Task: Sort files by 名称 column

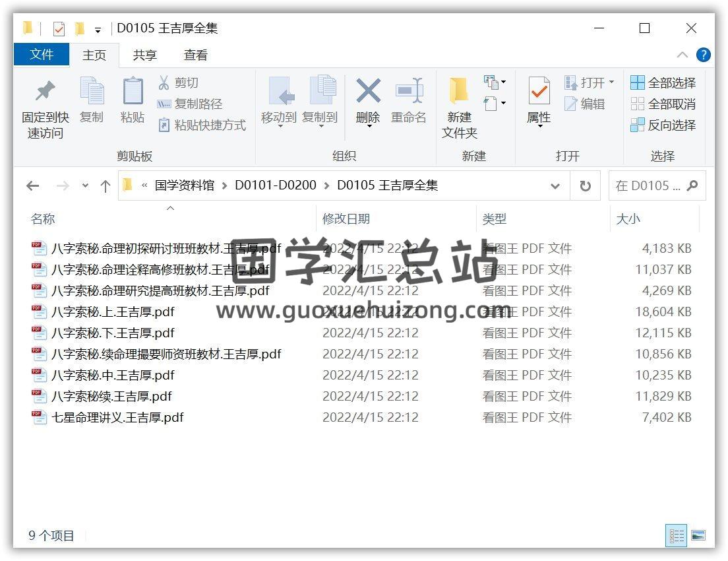Action: point(171,218)
